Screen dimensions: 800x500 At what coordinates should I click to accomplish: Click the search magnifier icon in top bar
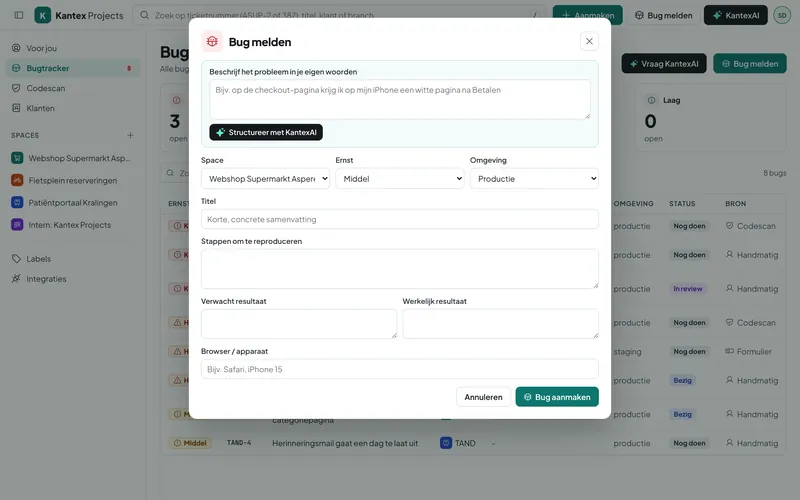click(x=144, y=15)
